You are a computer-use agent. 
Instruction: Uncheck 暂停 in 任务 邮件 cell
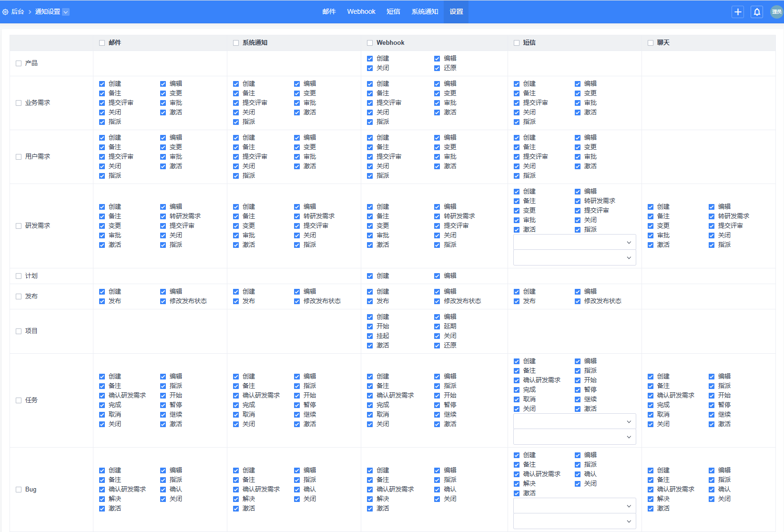pos(163,405)
